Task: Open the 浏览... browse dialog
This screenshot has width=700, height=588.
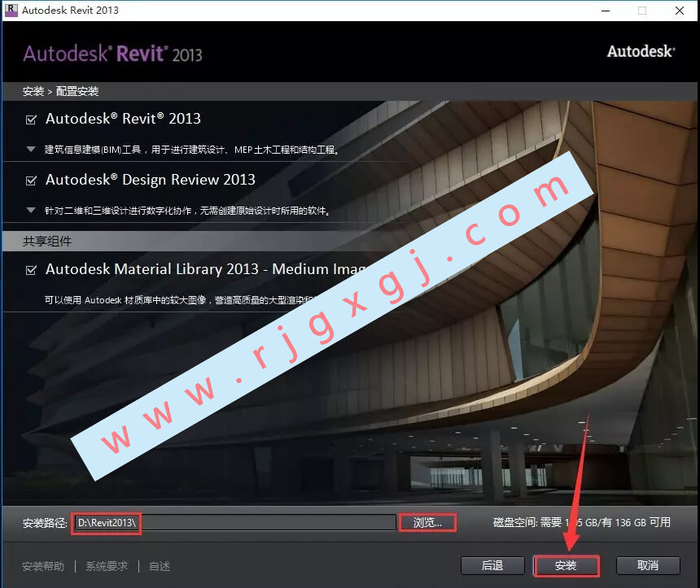Action: pos(427,522)
